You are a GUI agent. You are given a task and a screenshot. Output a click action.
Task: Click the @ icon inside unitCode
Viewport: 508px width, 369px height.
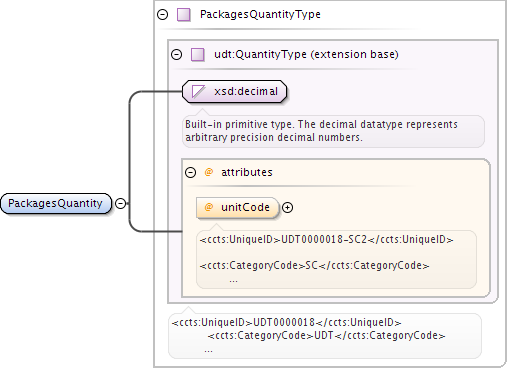coord(209,207)
